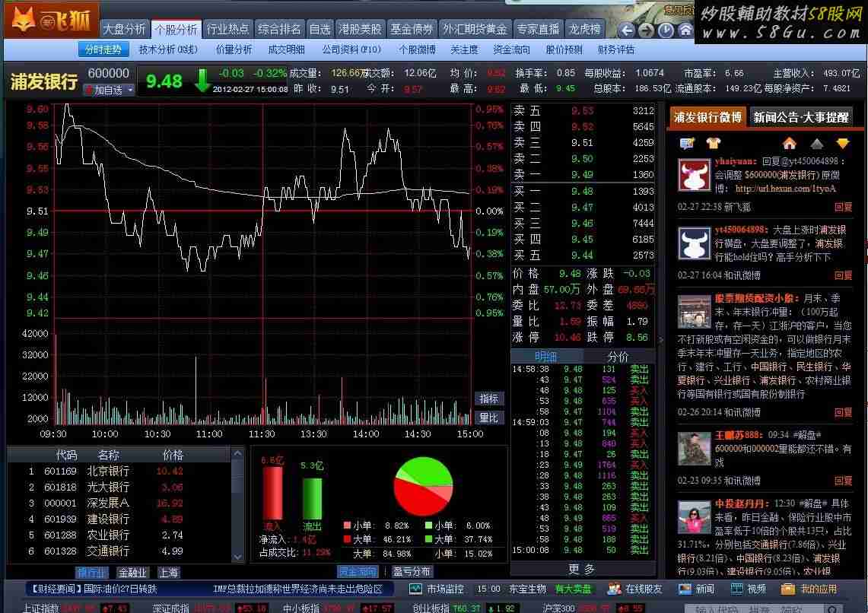Image resolution: width=868 pixels, height=613 pixels.
Task: Click the 视频 video icon in the bottom bar
Action: [737, 589]
